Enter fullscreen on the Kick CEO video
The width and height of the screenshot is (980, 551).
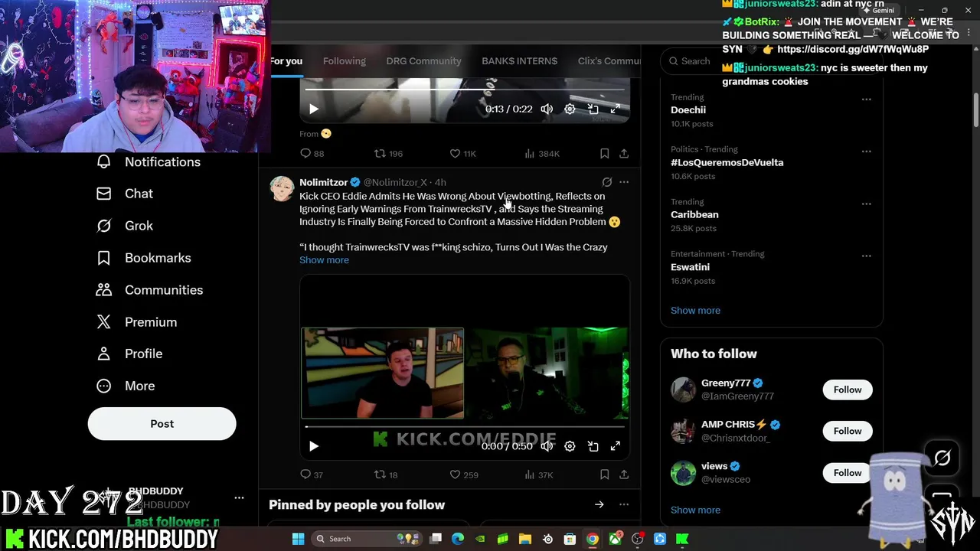coord(615,446)
